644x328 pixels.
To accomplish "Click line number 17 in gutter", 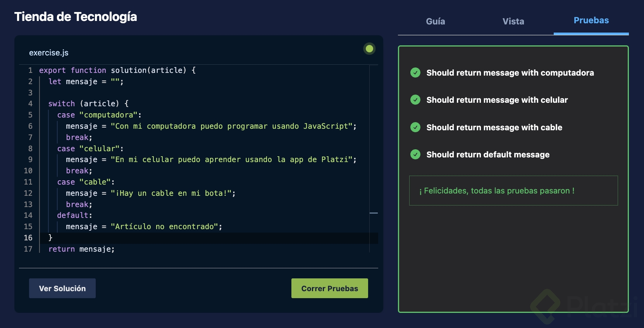I will click(28, 249).
